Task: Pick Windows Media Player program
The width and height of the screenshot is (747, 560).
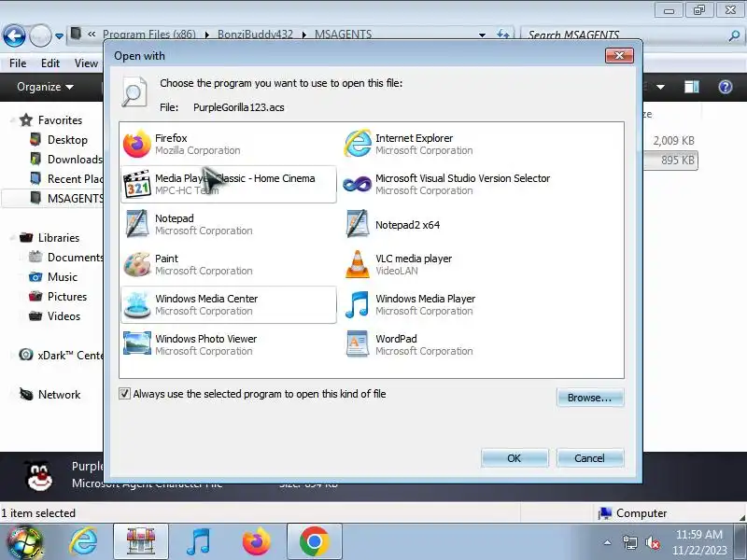Action: click(x=449, y=305)
